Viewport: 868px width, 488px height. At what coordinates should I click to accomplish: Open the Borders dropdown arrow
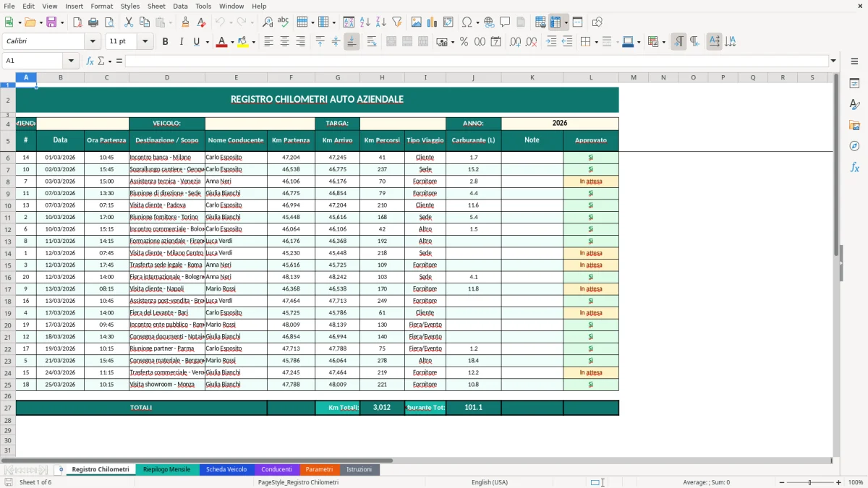597,42
